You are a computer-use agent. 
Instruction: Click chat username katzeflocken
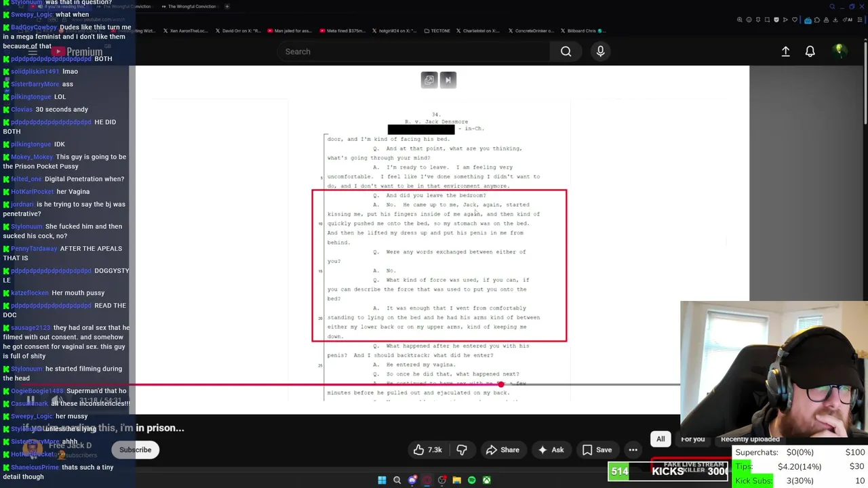30,293
